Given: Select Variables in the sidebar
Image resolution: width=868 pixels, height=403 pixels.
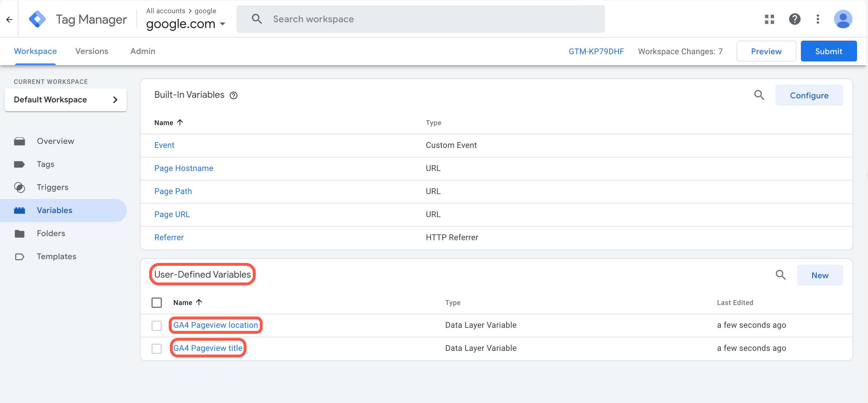Looking at the screenshot, I should click(x=63, y=210).
